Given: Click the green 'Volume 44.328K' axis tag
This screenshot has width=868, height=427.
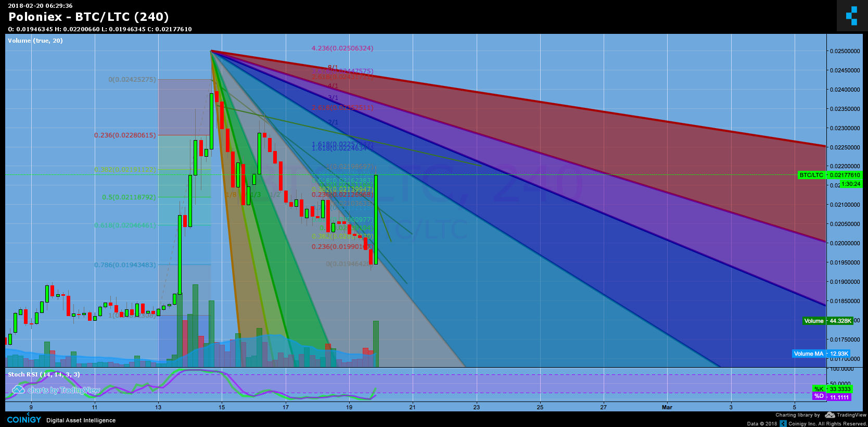Looking at the screenshot, I should click(827, 321).
